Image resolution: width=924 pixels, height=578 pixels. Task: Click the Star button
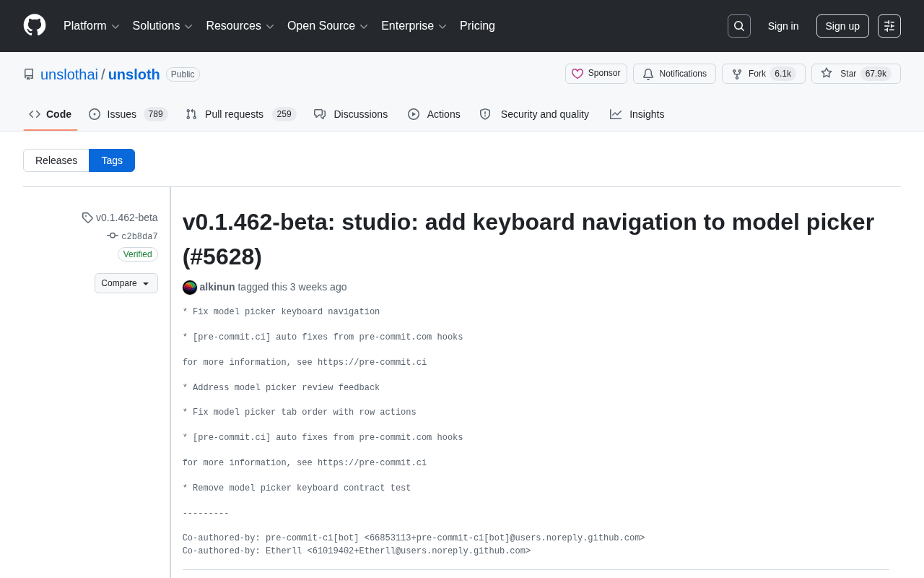(856, 74)
